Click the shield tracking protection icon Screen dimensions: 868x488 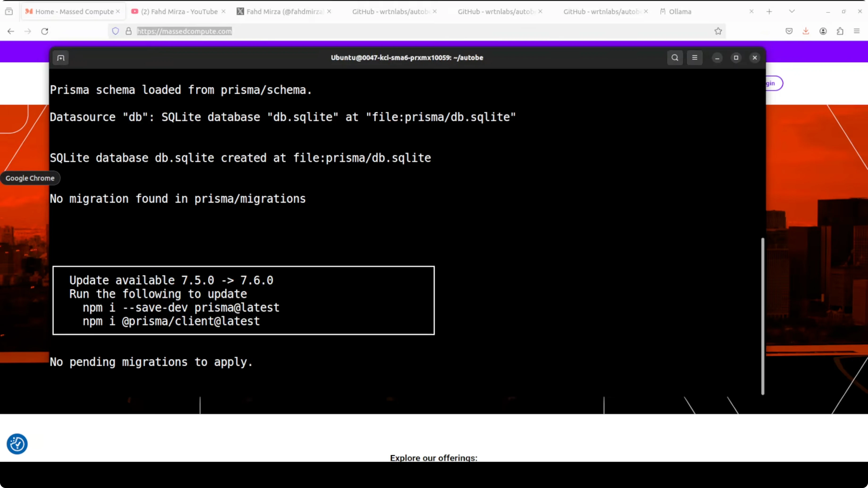point(116,31)
